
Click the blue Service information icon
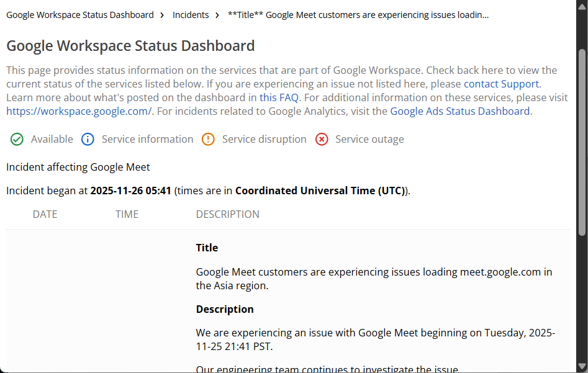(x=88, y=139)
